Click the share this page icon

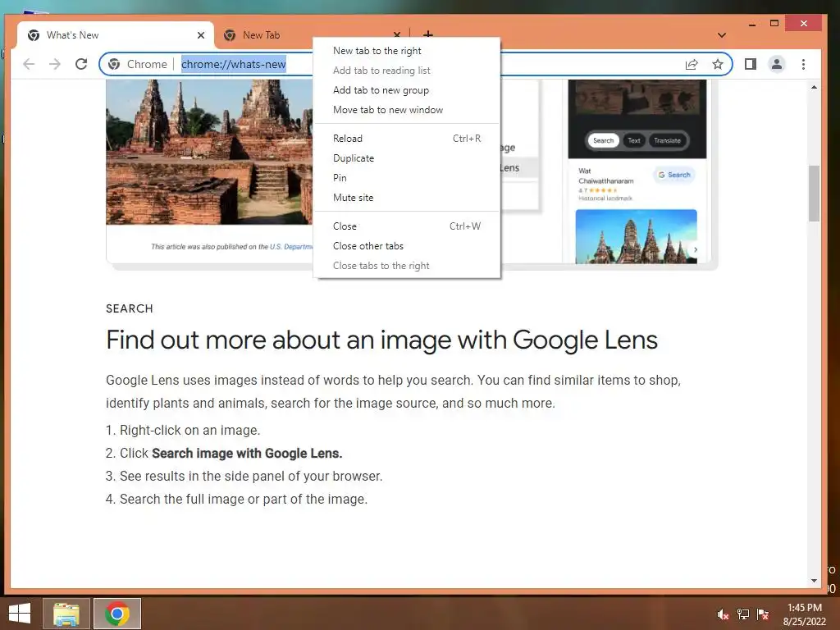tap(692, 64)
